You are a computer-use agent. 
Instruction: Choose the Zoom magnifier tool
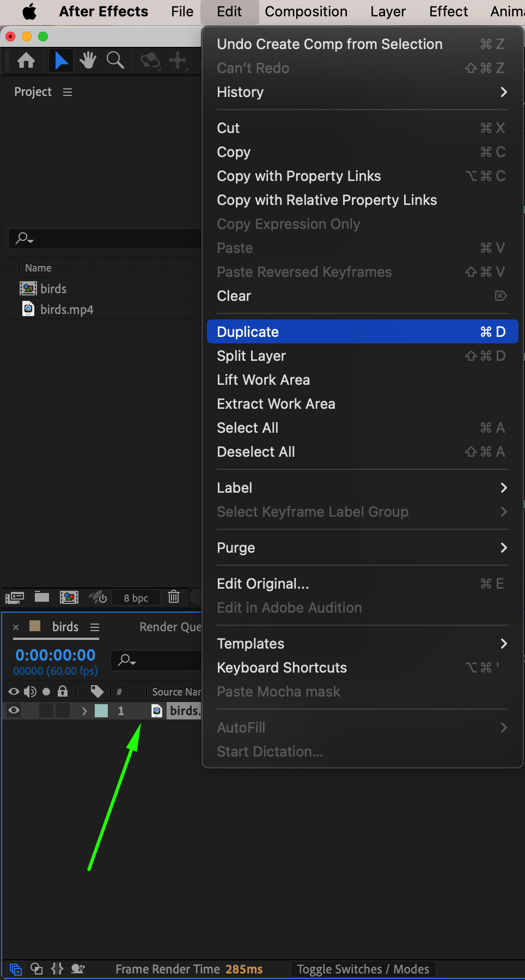pos(115,60)
